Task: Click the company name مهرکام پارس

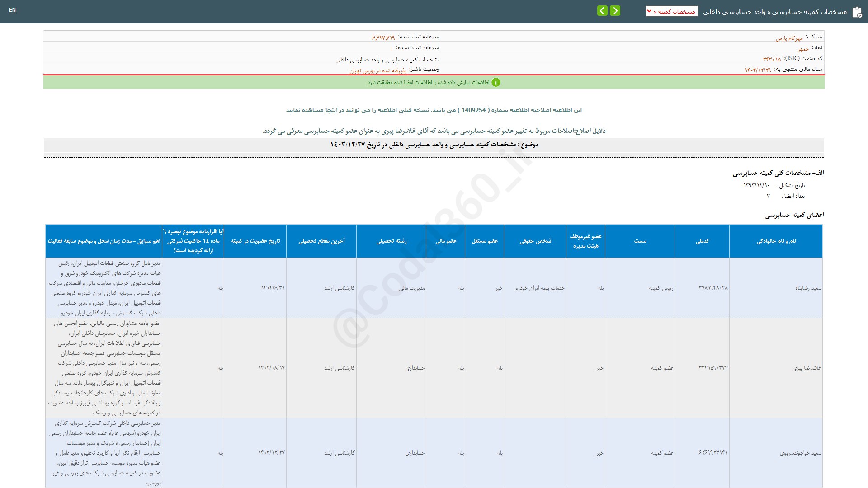Action: (x=789, y=38)
